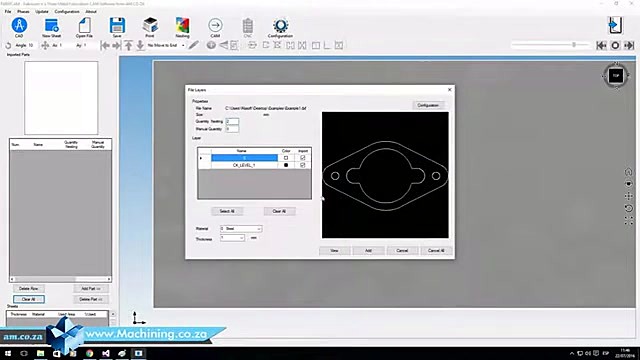Click the Print toolbar icon
Screen dimensions: 640x360
[x=150, y=25]
